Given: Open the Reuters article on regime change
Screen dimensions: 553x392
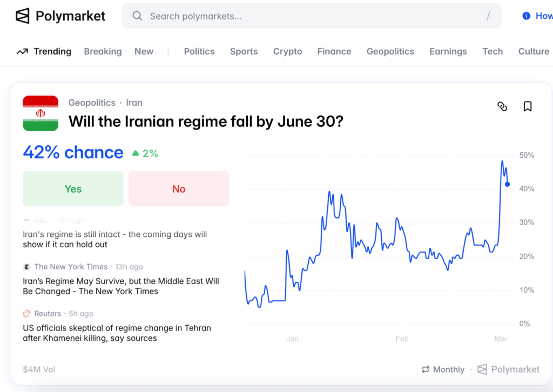Looking at the screenshot, I should [x=117, y=333].
